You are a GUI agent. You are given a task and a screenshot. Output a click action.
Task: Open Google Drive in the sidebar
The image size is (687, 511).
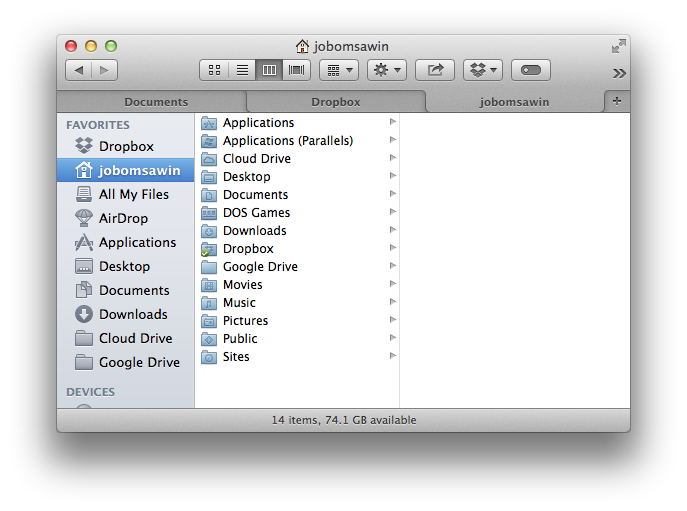pos(126,362)
